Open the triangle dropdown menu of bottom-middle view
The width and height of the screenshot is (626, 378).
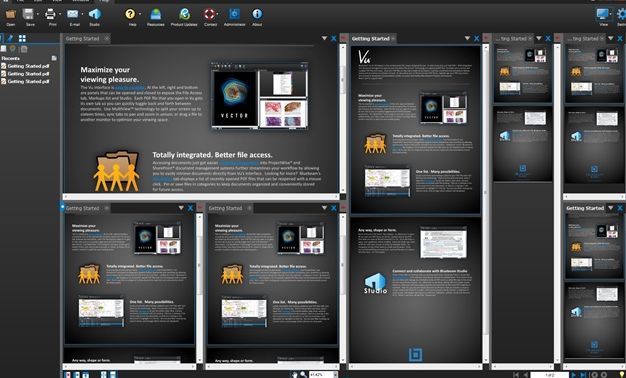[324, 208]
